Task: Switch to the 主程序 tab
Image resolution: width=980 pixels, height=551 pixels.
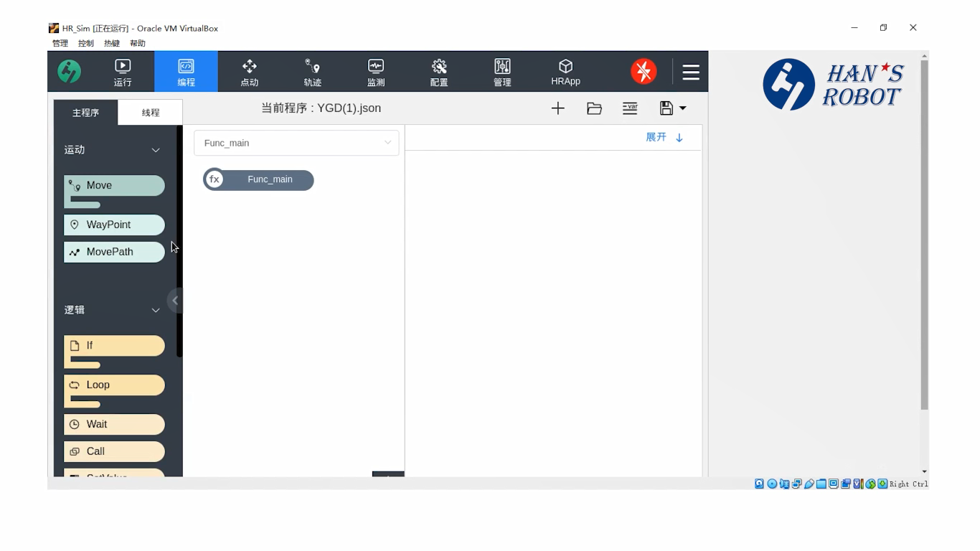Action: (x=85, y=113)
